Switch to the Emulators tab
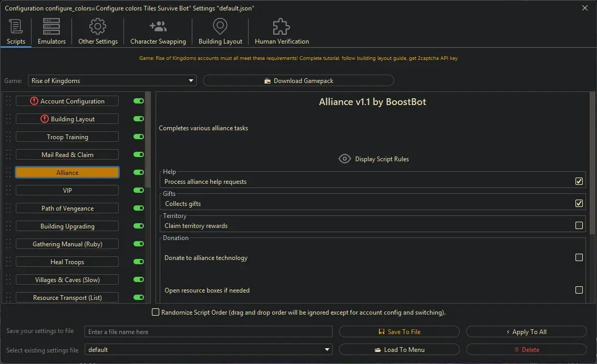The image size is (597, 364). pos(51,30)
